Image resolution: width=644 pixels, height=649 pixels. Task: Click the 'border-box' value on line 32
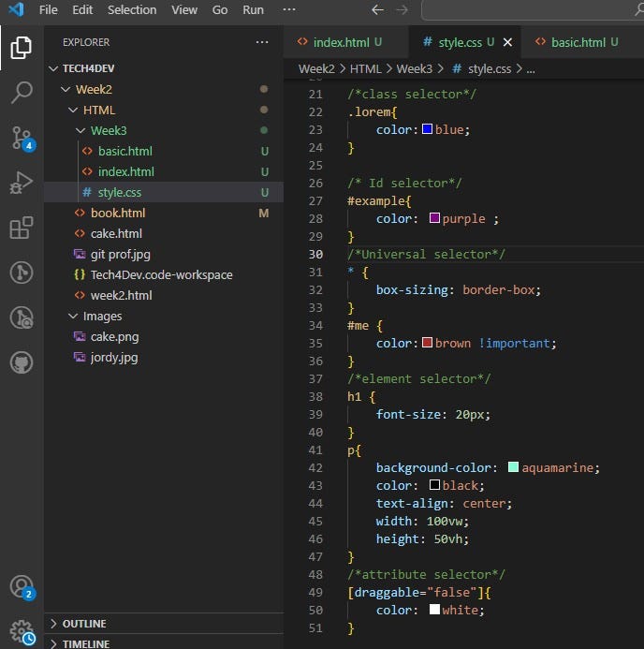(x=498, y=289)
